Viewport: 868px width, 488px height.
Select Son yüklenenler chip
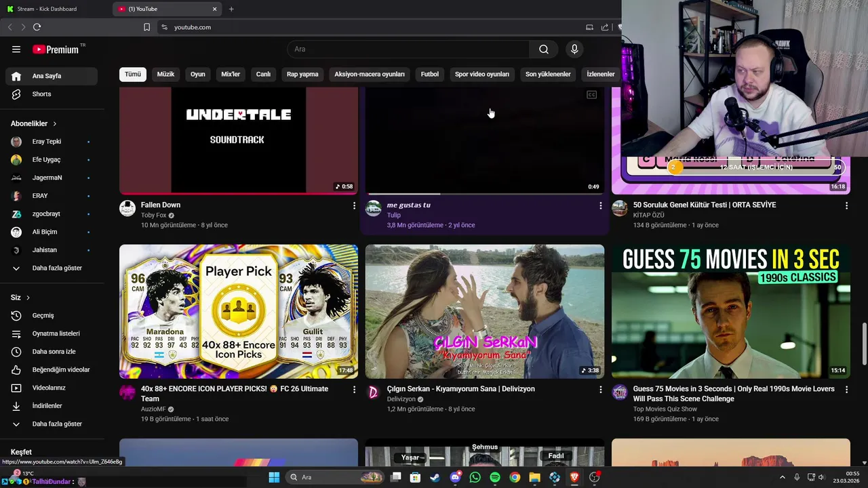(x=548, y=74)
